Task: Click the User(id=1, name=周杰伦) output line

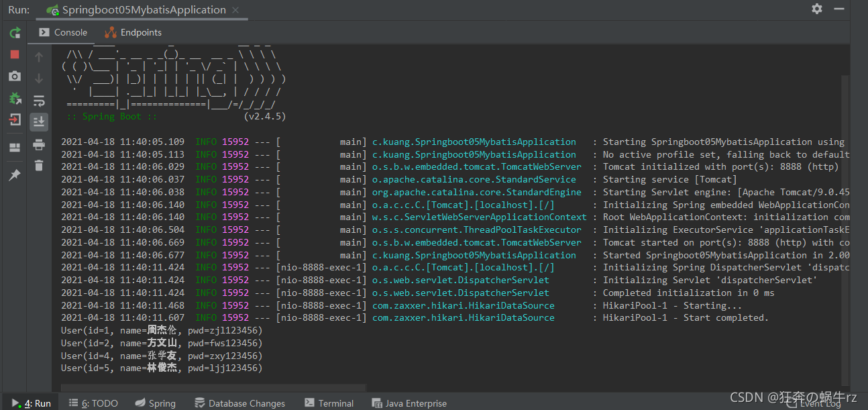Action: point(162,330)
